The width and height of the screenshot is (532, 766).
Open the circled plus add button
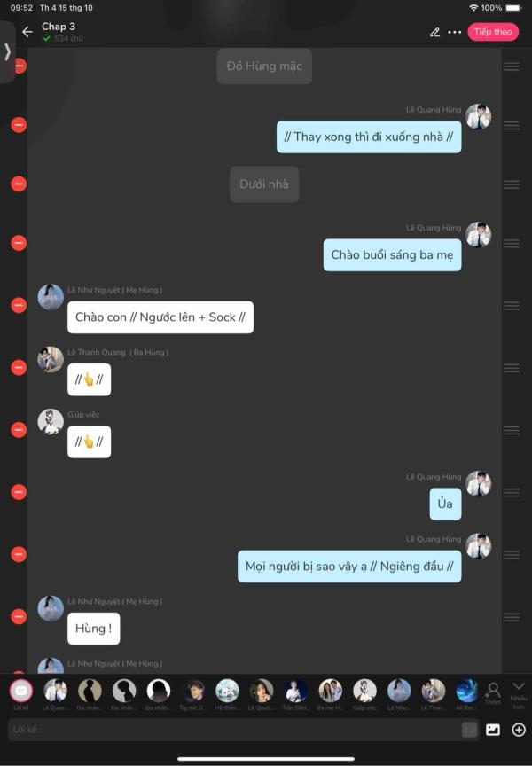click(x=519, y=730)
